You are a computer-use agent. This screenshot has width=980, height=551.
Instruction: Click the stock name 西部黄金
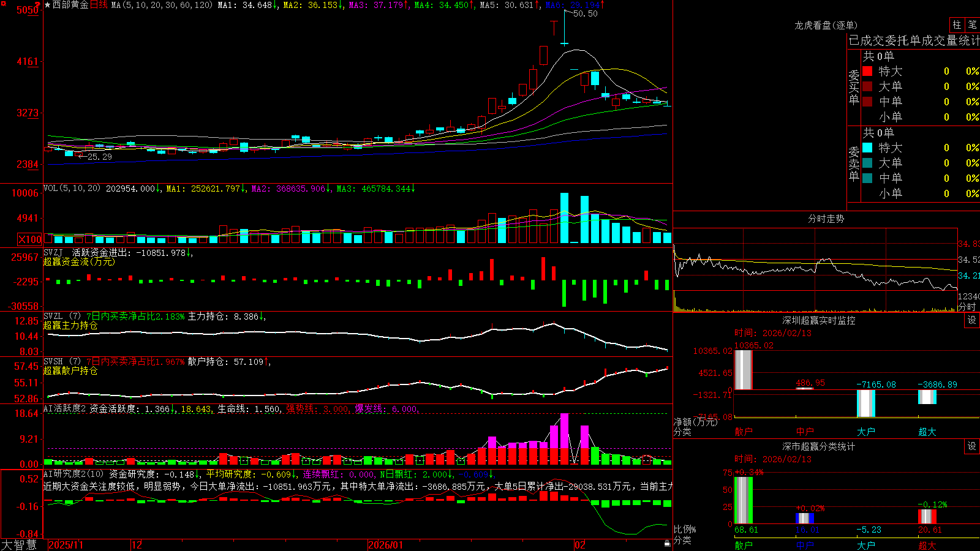coord(70,5)
